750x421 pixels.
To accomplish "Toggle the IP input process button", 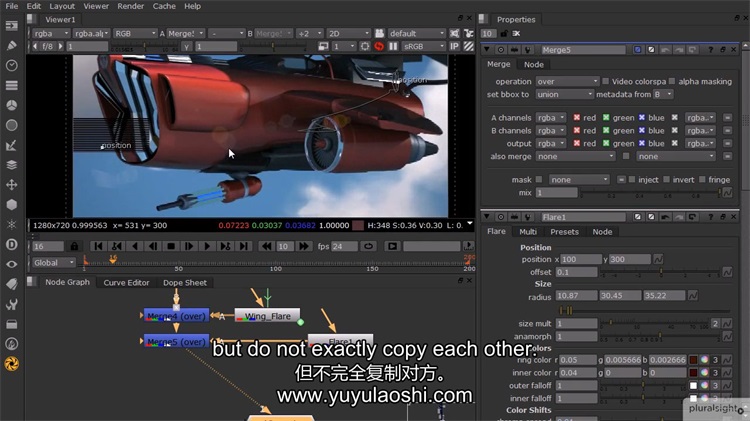I will (454, 46).
